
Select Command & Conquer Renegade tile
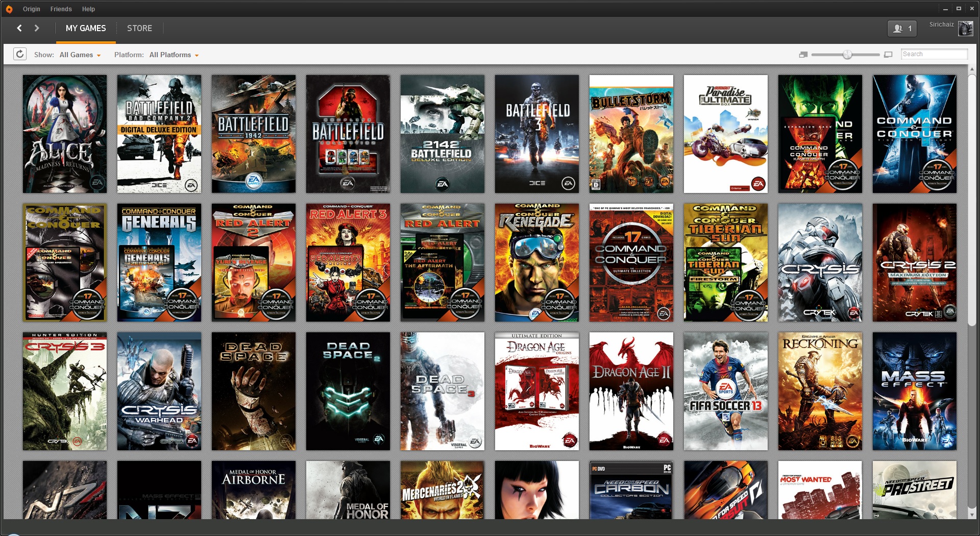point(537,262)
